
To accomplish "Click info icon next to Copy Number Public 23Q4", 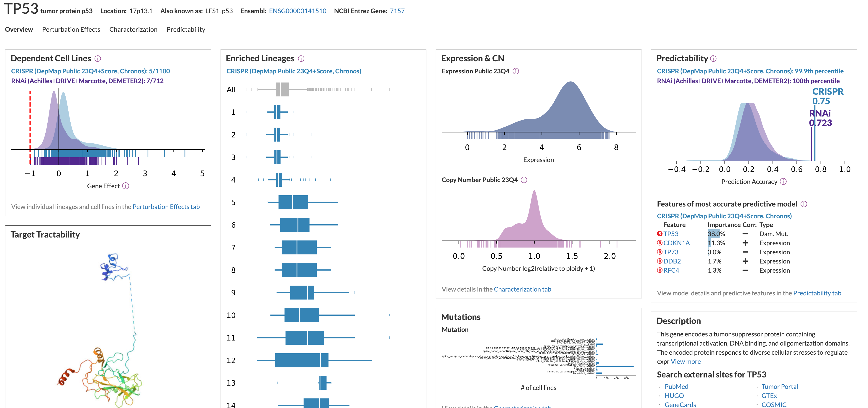I will [524, 180].
